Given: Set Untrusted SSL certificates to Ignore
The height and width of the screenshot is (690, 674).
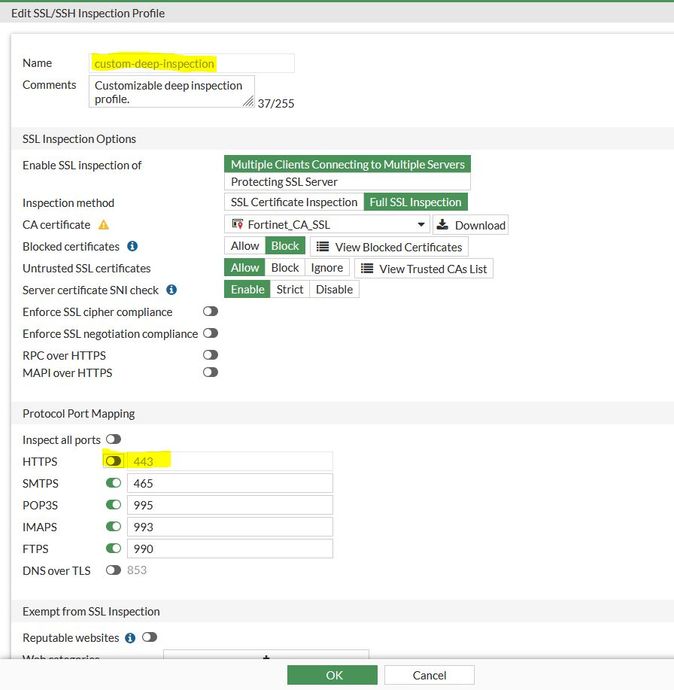Looking at the screenshot, I should tap(327, 268).
